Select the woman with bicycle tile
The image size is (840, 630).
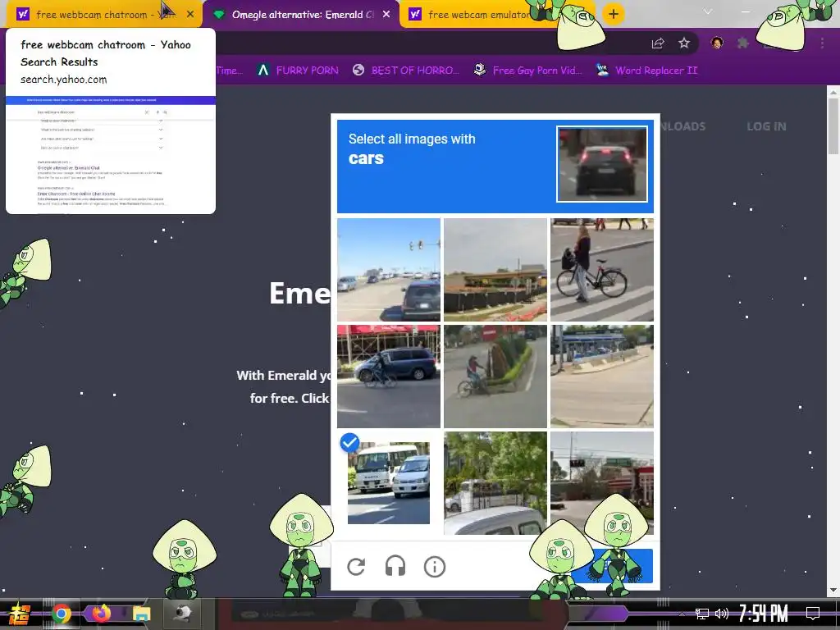pyautogui.click(x=602, y=269)
